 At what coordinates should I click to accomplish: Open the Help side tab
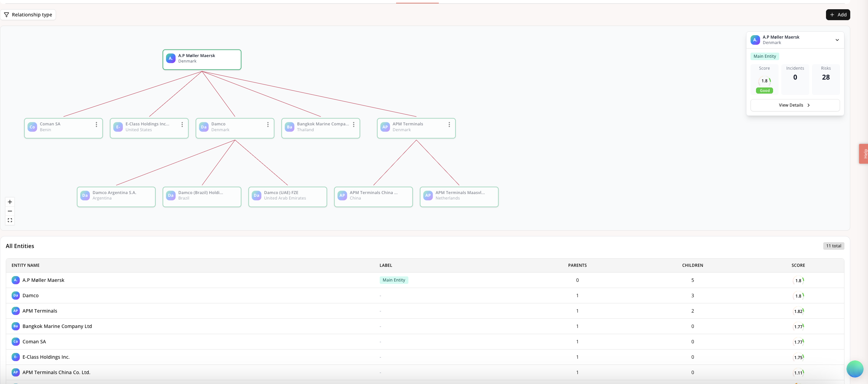[864, 154]
